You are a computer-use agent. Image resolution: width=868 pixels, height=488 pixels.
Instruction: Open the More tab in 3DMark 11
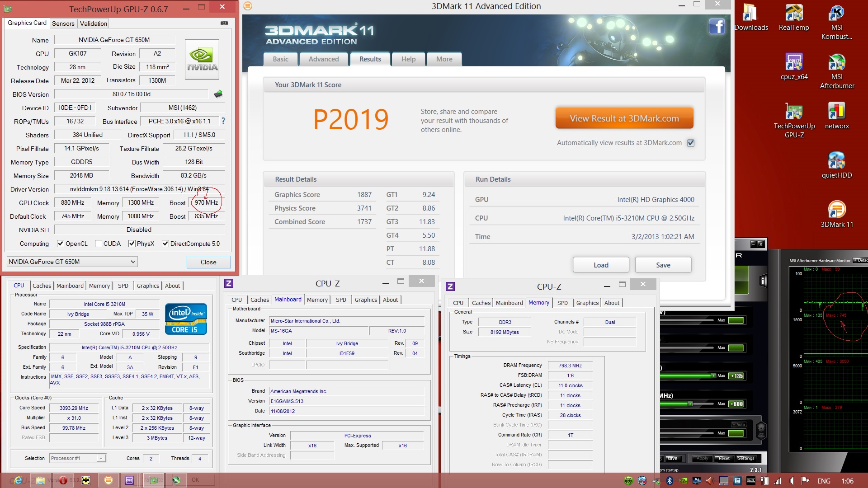[444, 59]
